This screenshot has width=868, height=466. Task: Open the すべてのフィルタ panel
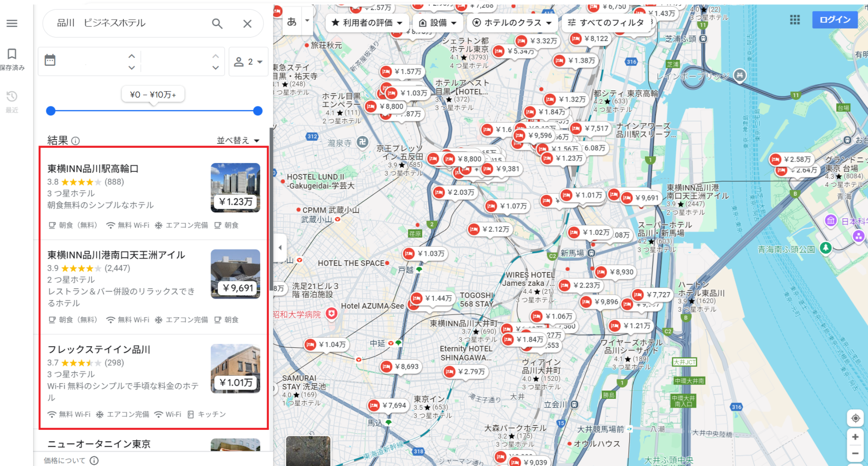tap(606, 23)
